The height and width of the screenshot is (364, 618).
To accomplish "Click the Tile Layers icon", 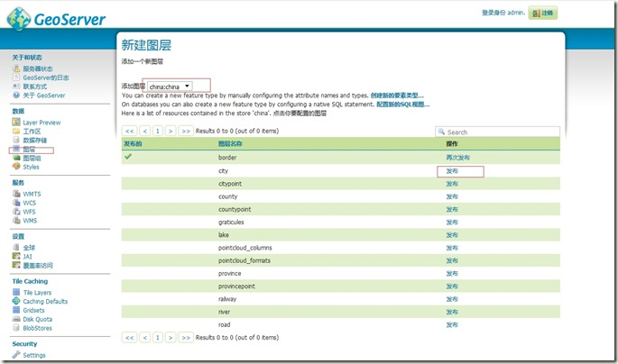I will coord(16,292).
